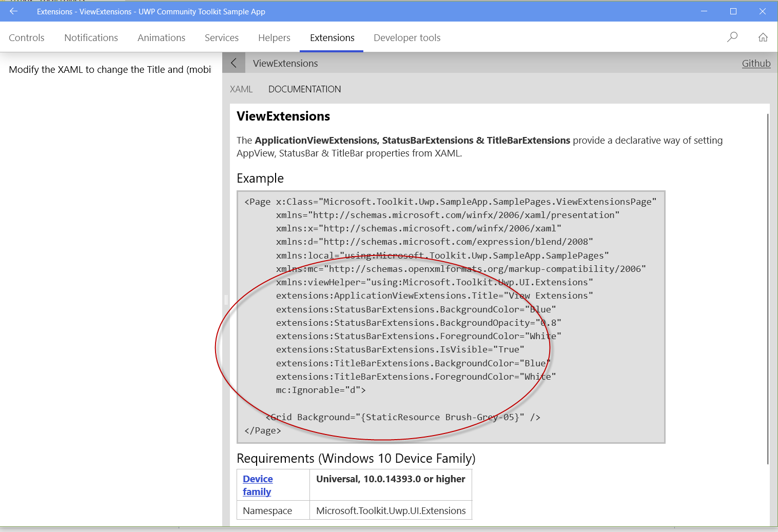The image size is (778, 532).
Task: Click the title bar back arrow
Action: (x=13, y=11)
